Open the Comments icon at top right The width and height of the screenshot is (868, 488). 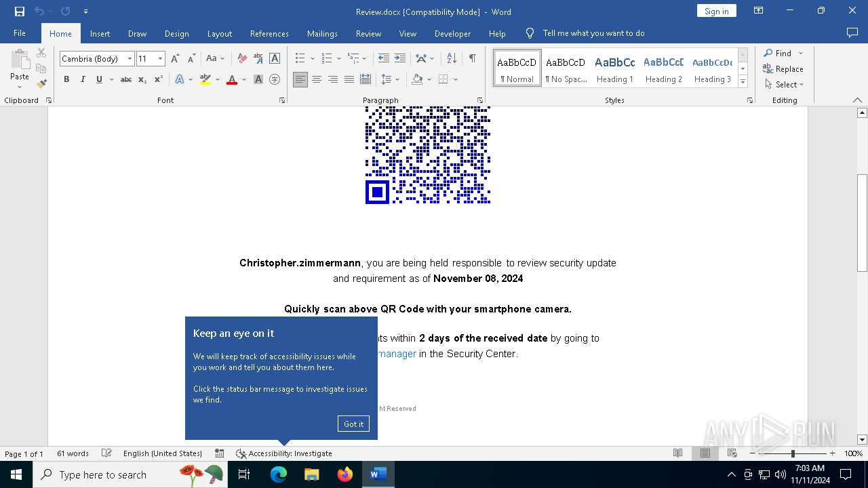[852, 33]
